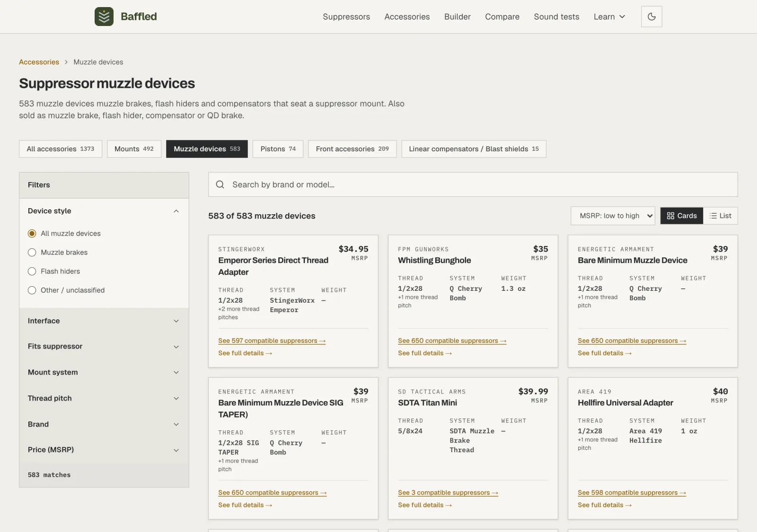
Task: Click the 5/8x24 thread value
Action: 410,431
